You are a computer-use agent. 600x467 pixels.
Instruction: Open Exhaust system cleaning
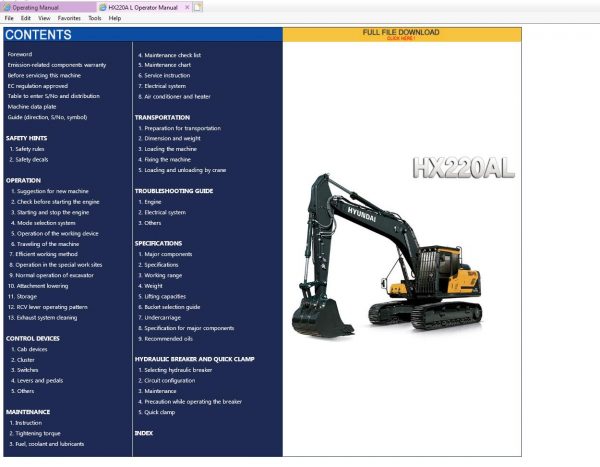coord(42,318)
